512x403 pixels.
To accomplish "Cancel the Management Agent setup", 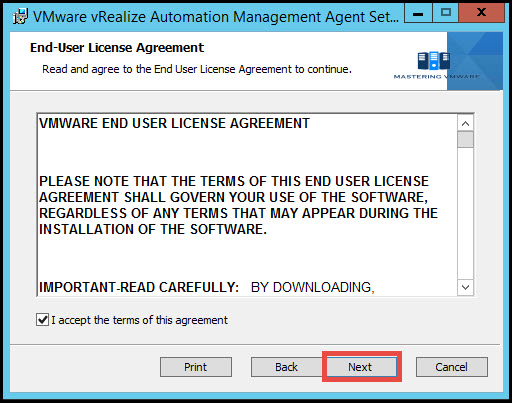I will coord(452,367).
